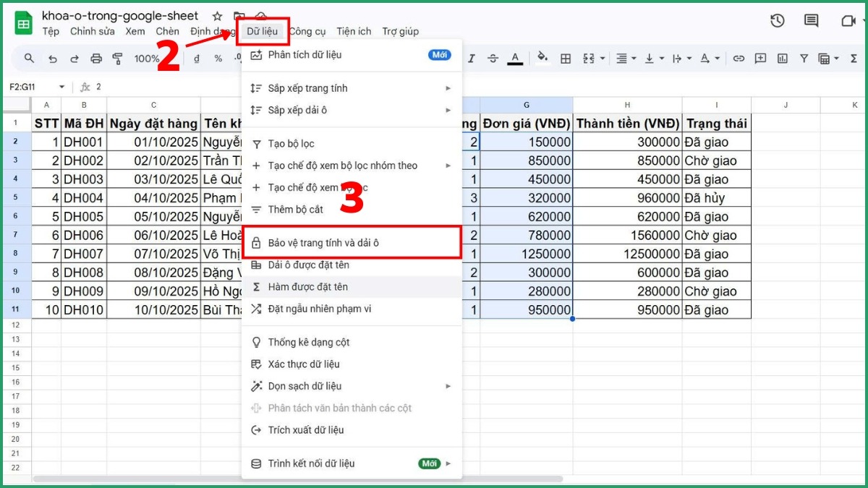Click the paint format roller icon
This screenshot has width=868, height=488.
point(118,59)
